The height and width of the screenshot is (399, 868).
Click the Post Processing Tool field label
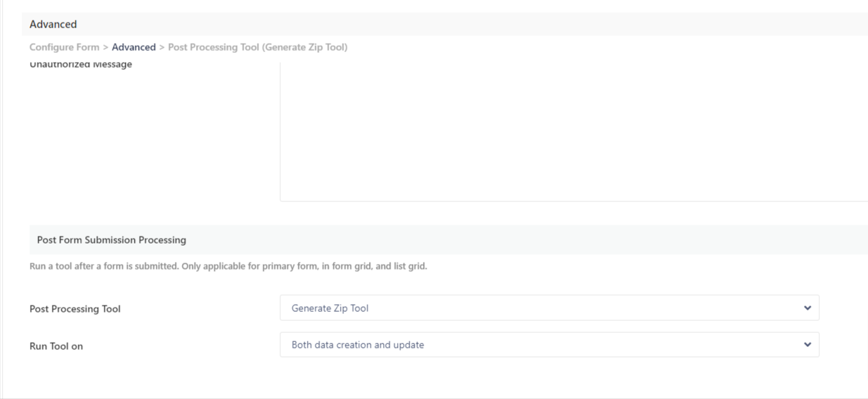(x=75, y=309)
